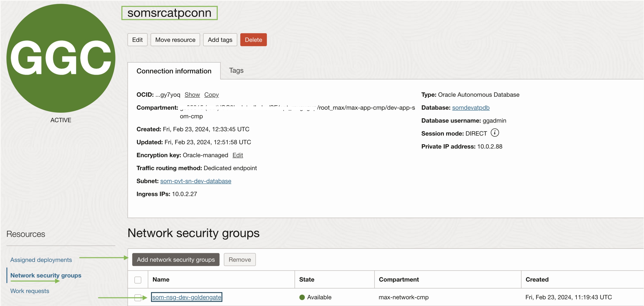
Task: Select the Connection information tab
Action: [174, 71]
